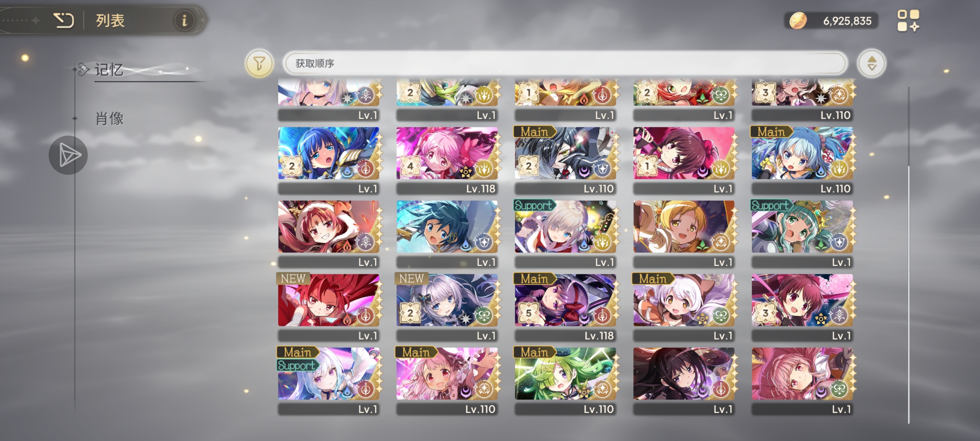This screenshot has width=980, height=441.
Task: Switch to the 记忆 tab
Action: [x=109, y=70]
